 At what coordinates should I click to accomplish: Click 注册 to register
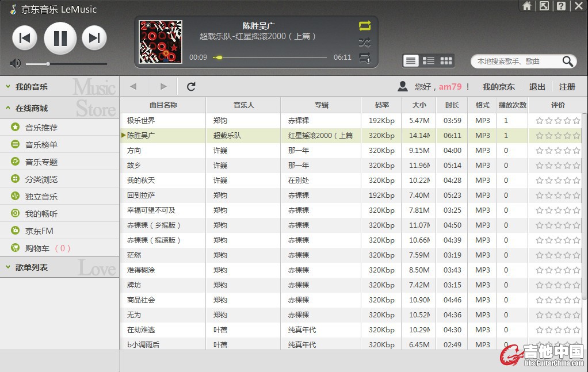click(x=567, y=87)
